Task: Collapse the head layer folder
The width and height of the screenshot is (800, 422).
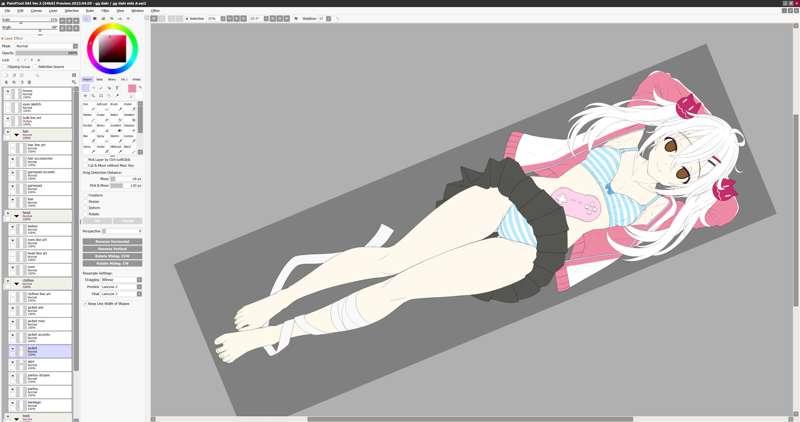Action: [16, 215]
